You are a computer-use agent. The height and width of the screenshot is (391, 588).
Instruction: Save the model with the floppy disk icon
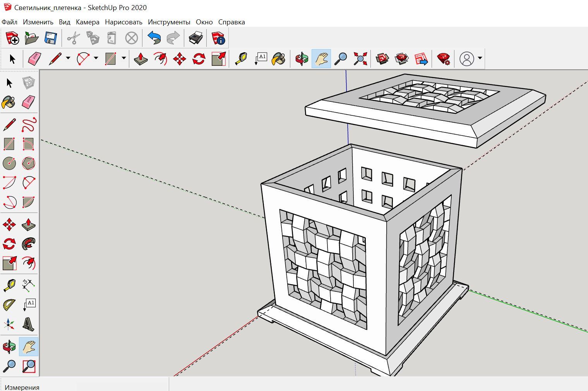[x=51, y=38]
